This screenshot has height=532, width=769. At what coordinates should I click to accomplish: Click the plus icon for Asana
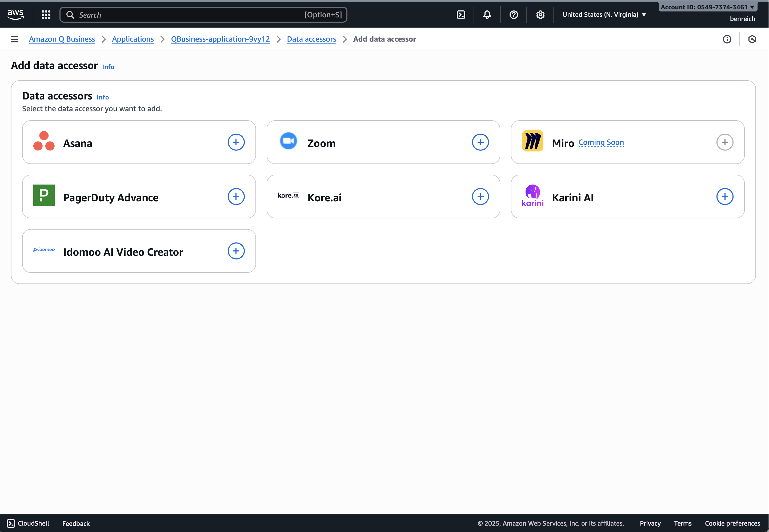coord(236,142)
